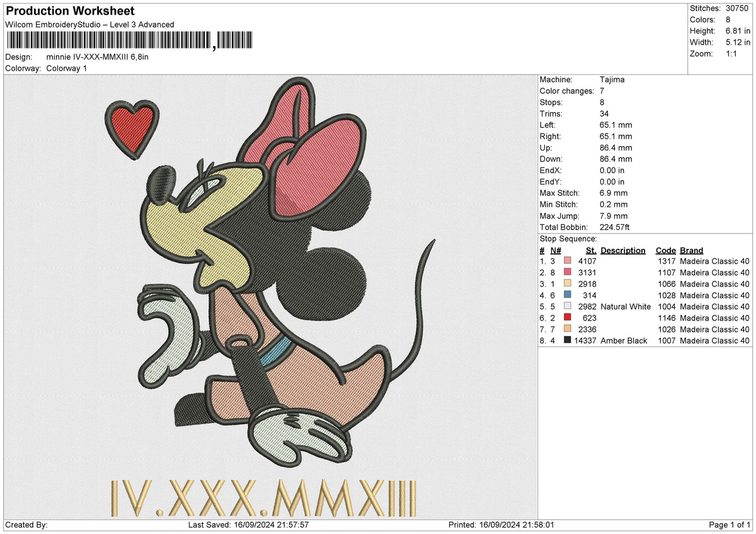The image size is (756, 534).
Task: Click the stitch count 14337
Action: tap(585, 341)
